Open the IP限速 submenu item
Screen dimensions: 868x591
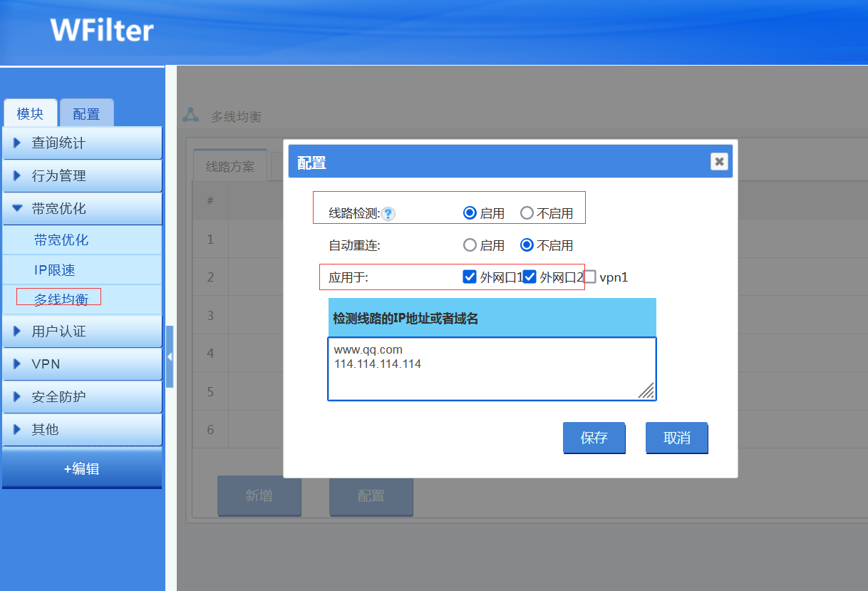[55, 270]
